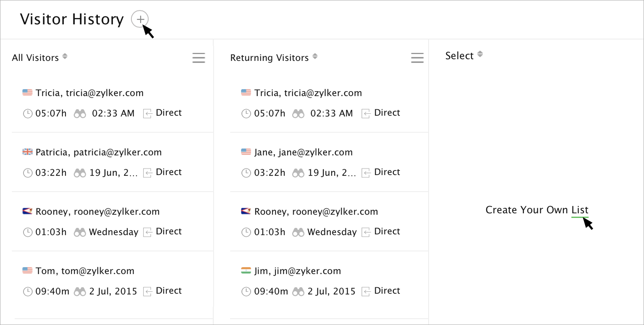
Task: Open Patricia's visitor entry in All Visitors
Action: (x=99, y=152)
